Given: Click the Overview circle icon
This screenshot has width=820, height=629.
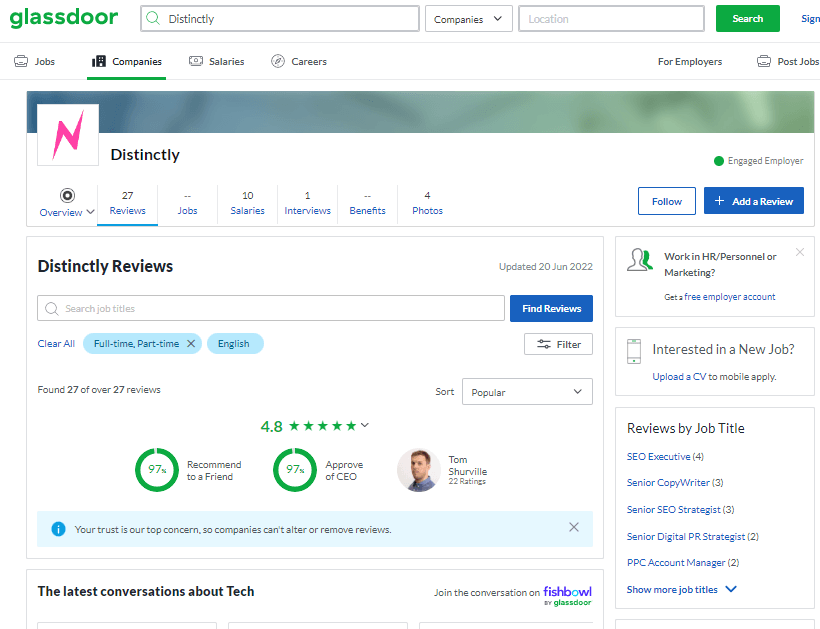Looking at the screenshot, I should pos(67,196).
